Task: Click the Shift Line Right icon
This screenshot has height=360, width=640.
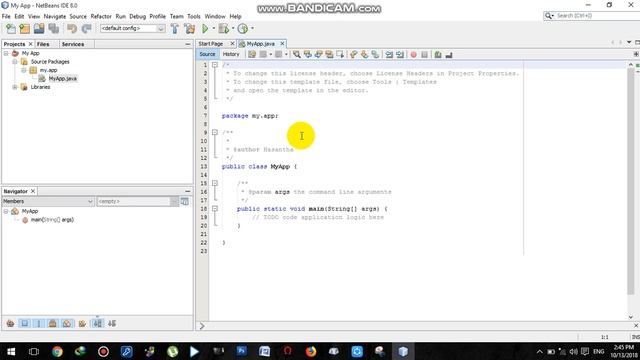Action: [x=400, y=54]
